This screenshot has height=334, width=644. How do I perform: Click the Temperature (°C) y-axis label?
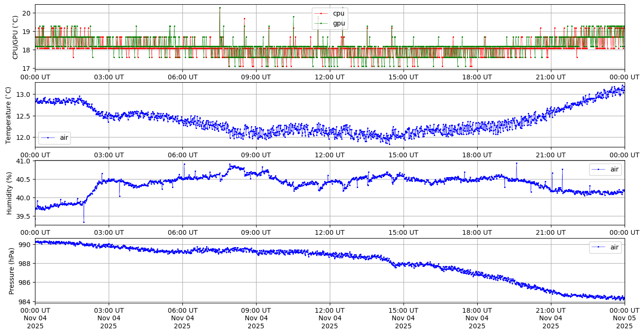pyautogui.click(x=8, y=115)
